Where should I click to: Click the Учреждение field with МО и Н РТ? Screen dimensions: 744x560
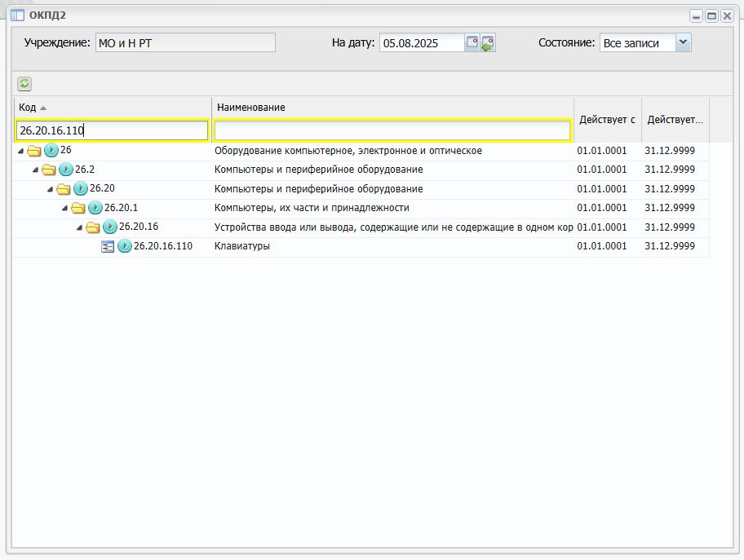[185, 42]
